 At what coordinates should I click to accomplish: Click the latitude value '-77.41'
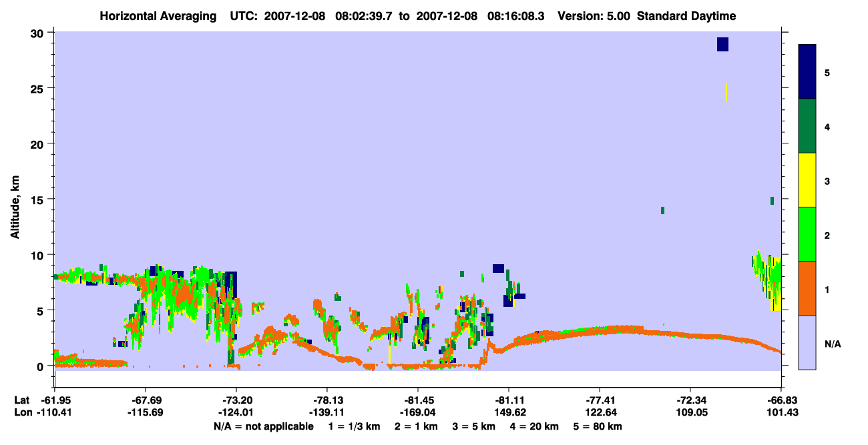point(600,400)
